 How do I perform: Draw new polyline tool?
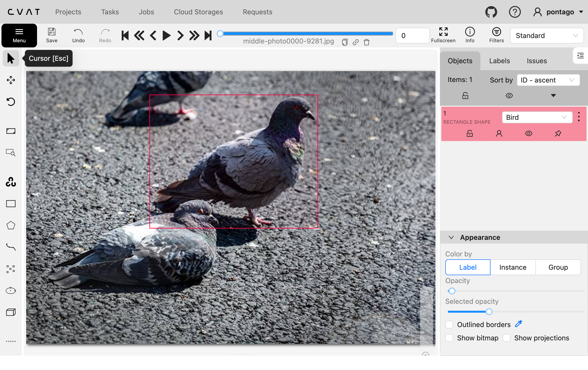click(11, 247)
